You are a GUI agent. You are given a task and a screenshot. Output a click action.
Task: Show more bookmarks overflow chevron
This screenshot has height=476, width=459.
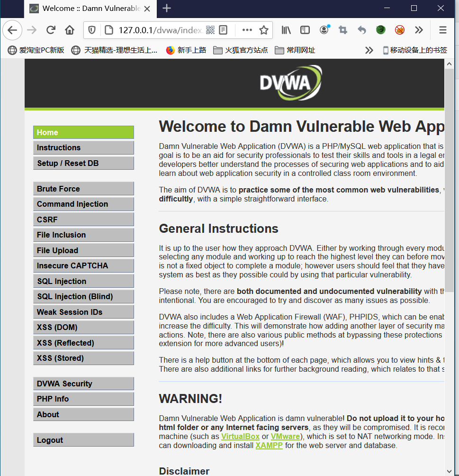369,50
